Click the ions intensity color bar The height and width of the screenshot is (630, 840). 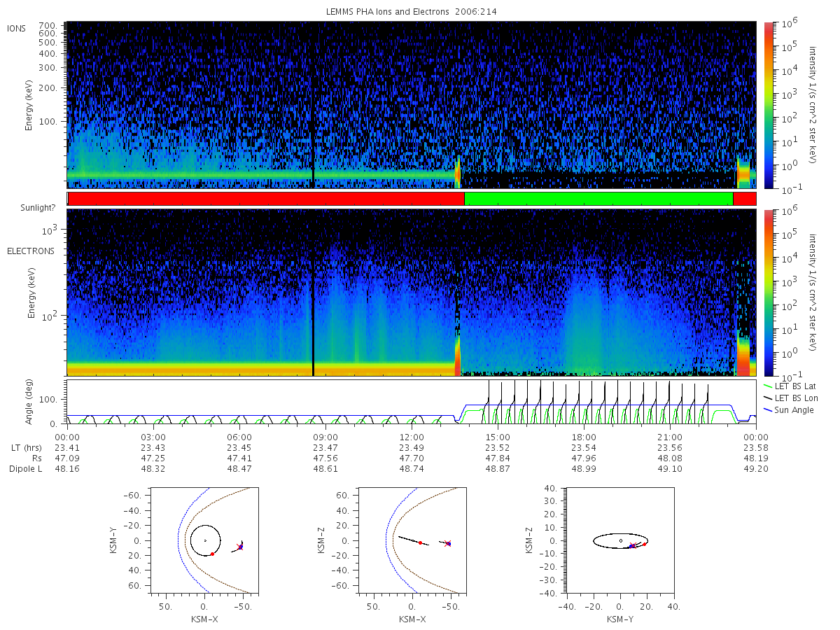point(769,105)
